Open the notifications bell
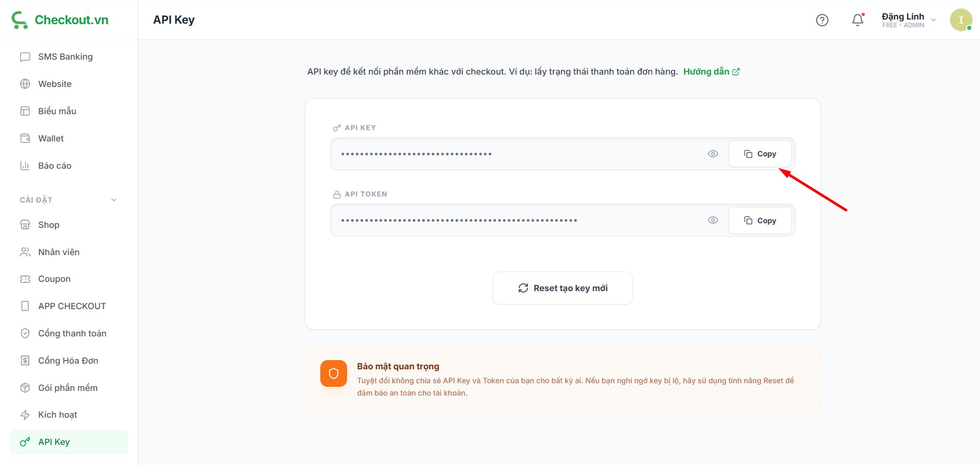 (x=858, y=20)
